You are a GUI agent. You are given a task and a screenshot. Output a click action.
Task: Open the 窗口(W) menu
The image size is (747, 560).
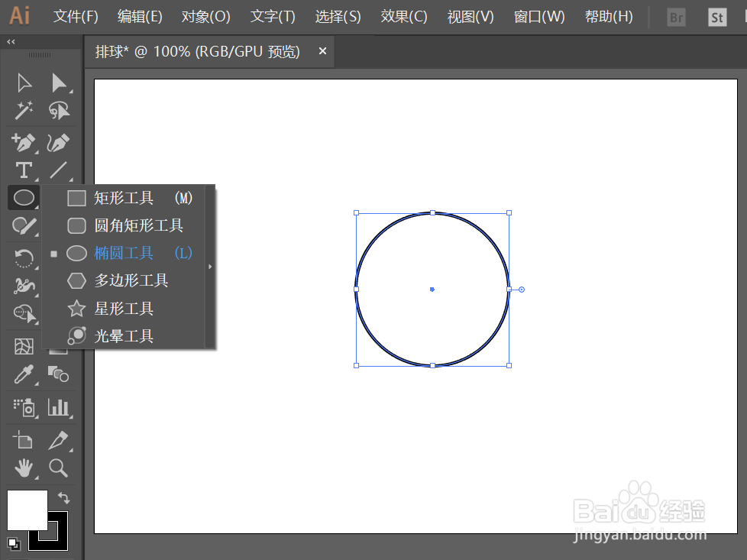click(538, 16)
